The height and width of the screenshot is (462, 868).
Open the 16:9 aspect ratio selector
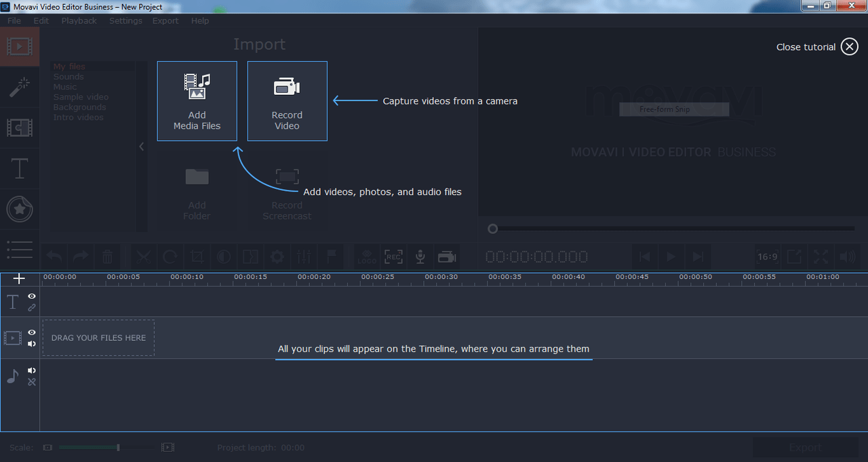pyautogui.click(x=768, y=257)
